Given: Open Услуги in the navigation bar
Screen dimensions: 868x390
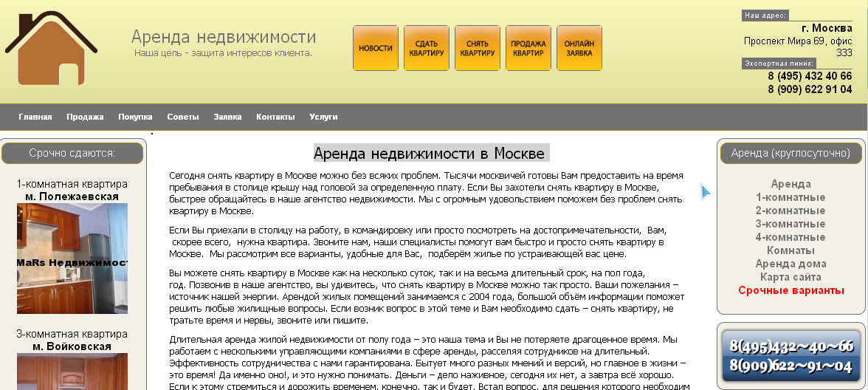Looking at the screenshot, I should [323, 117].
